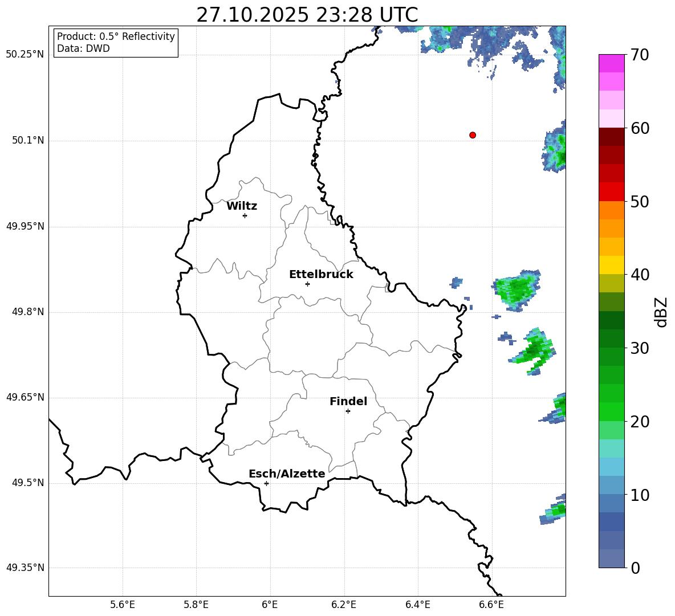The width and height of the screenshot is (675, 616).
Task: Click the 6°E longitude label
Action: (270, 605)
